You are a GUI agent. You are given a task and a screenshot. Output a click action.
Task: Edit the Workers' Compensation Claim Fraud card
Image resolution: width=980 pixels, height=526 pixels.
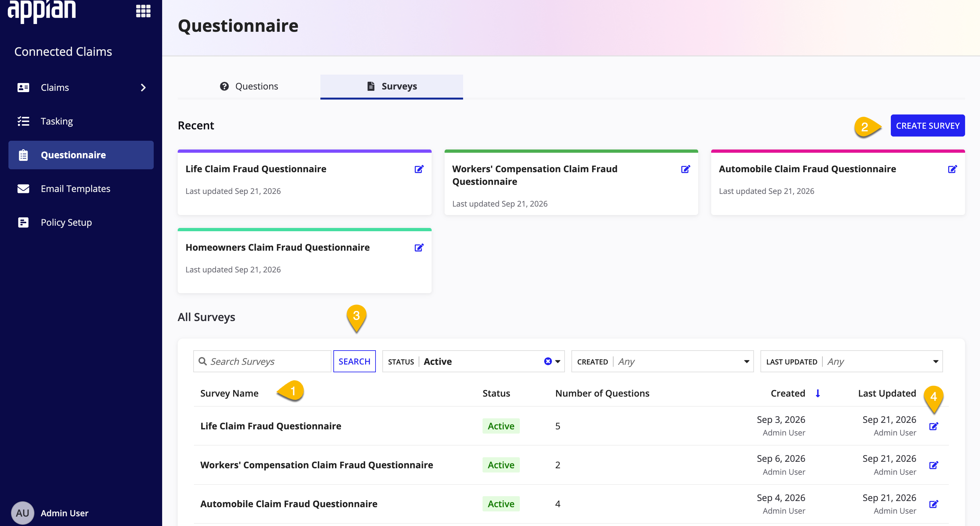pyautogui.click(x=686, y=169)
